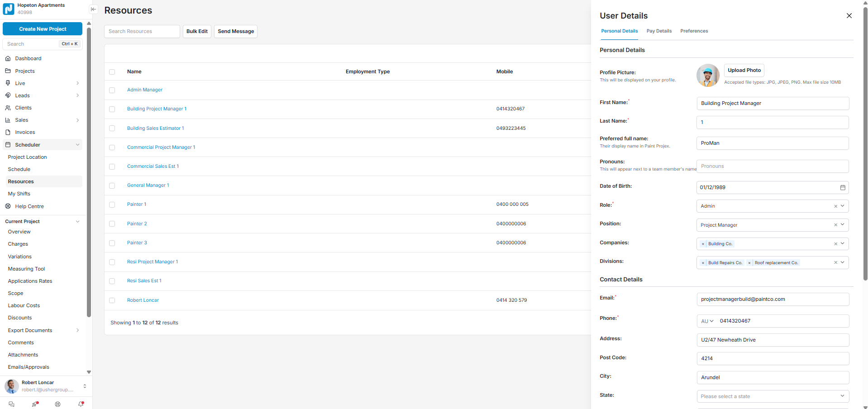Click the Upload Photo button

pos(744,71)
